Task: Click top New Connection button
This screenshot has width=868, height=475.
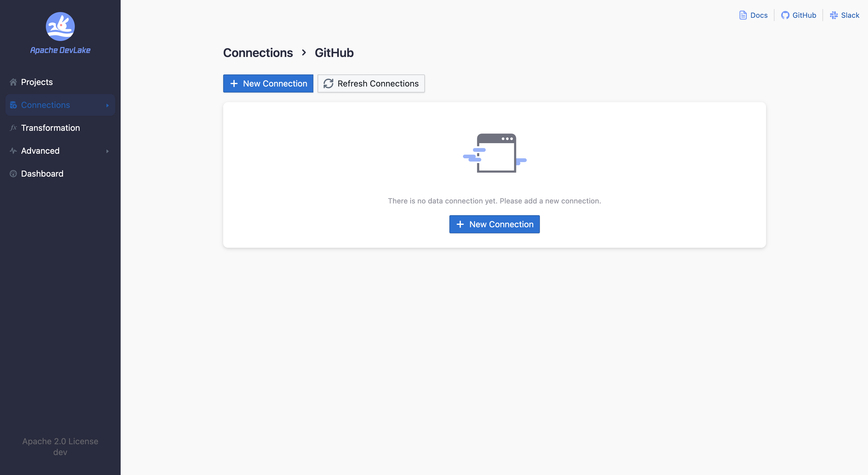Action: coord(268,83)
